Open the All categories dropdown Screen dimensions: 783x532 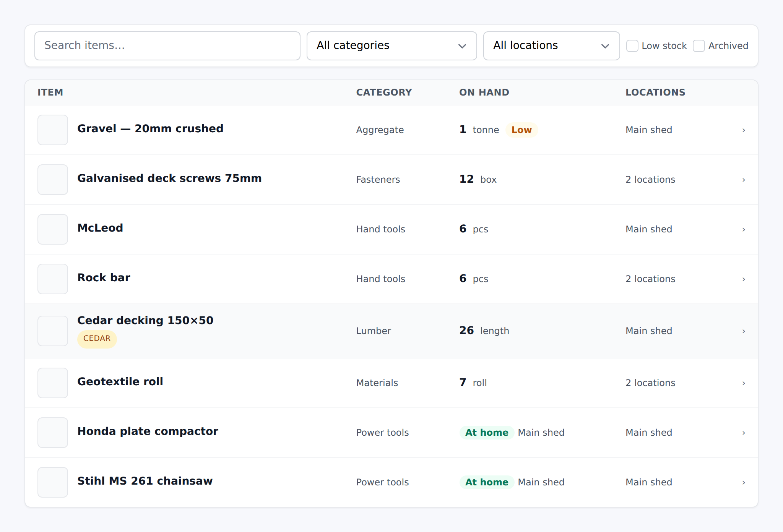pyautogui.click(x=391, y=46)
